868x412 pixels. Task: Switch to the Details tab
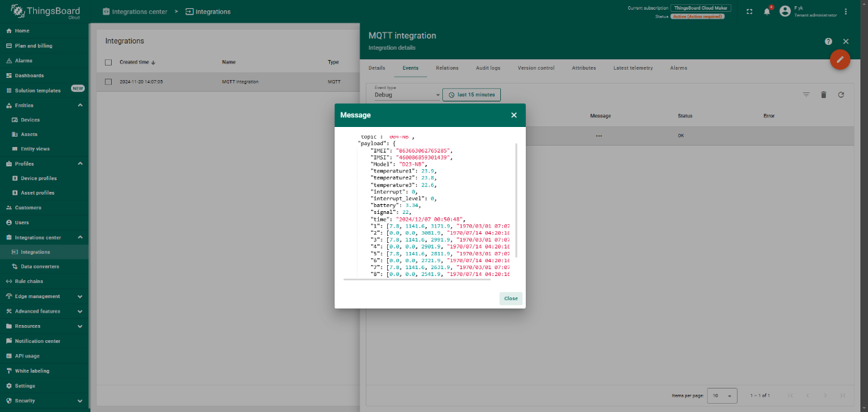point(377,68)
